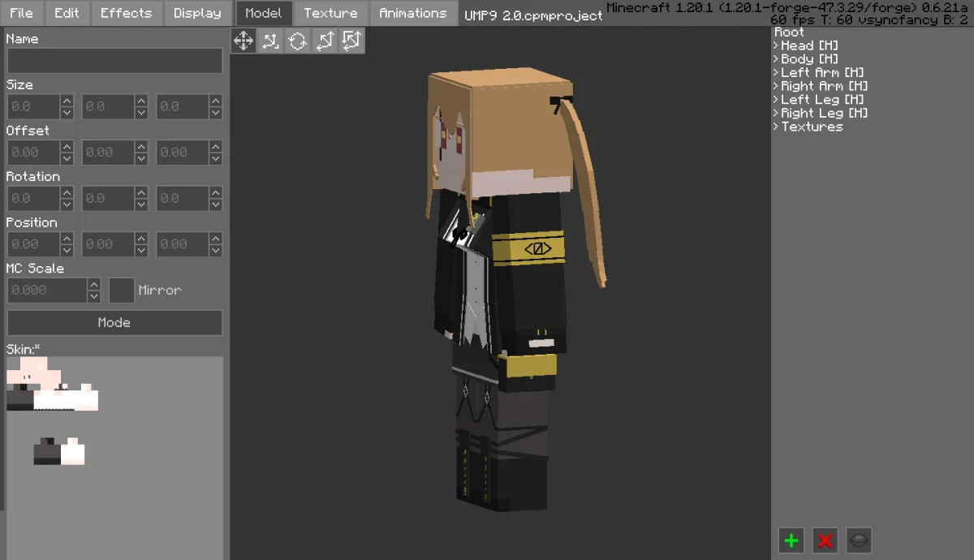Decrease the third Position value
The image size is (974, 560).
coord(216,251)
